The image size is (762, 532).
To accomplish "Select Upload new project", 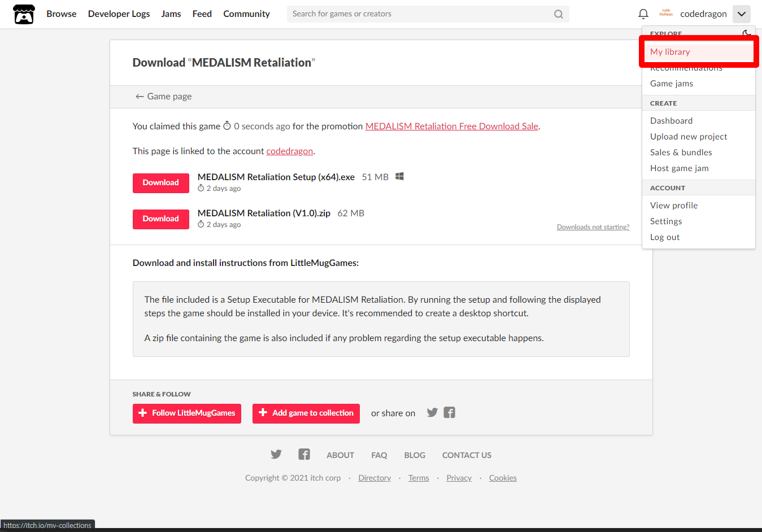I will [x=699, y=137].
